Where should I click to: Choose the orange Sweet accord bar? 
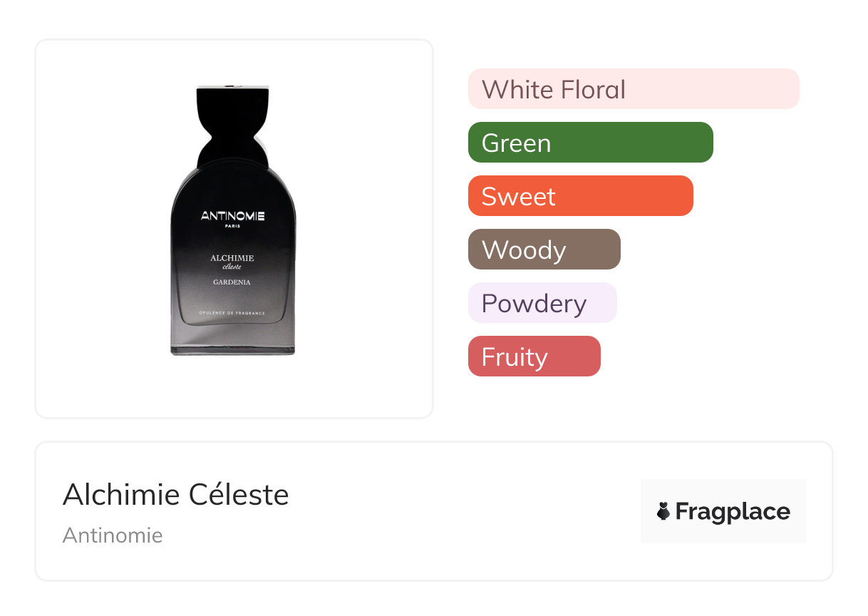click(x=580, y=196)
